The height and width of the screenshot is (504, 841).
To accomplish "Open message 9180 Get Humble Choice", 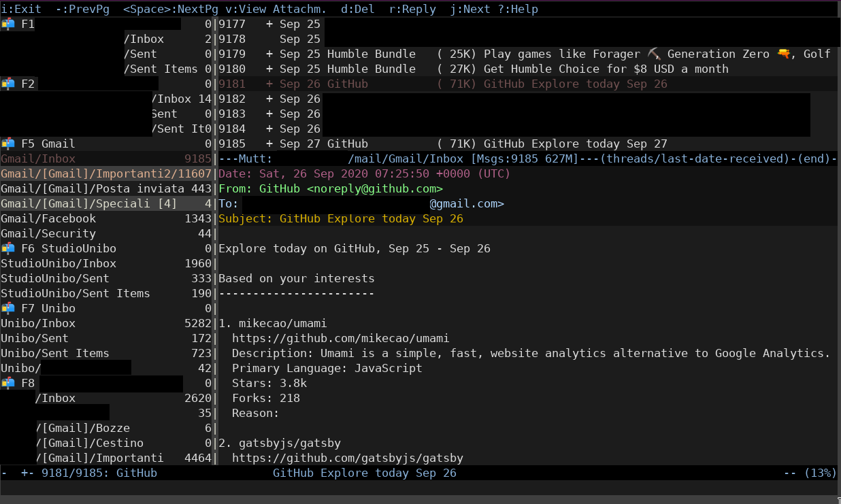I will [528, 69].
